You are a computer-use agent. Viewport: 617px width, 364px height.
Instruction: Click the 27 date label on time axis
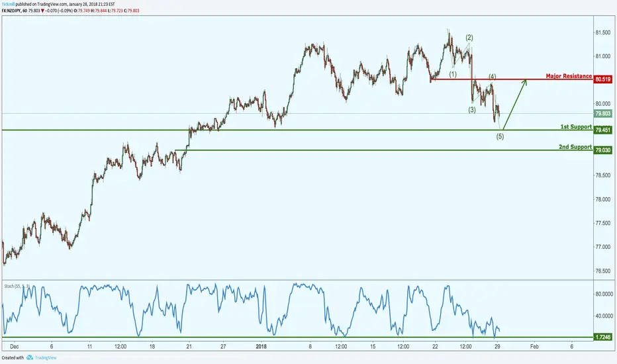coord(223,347)
